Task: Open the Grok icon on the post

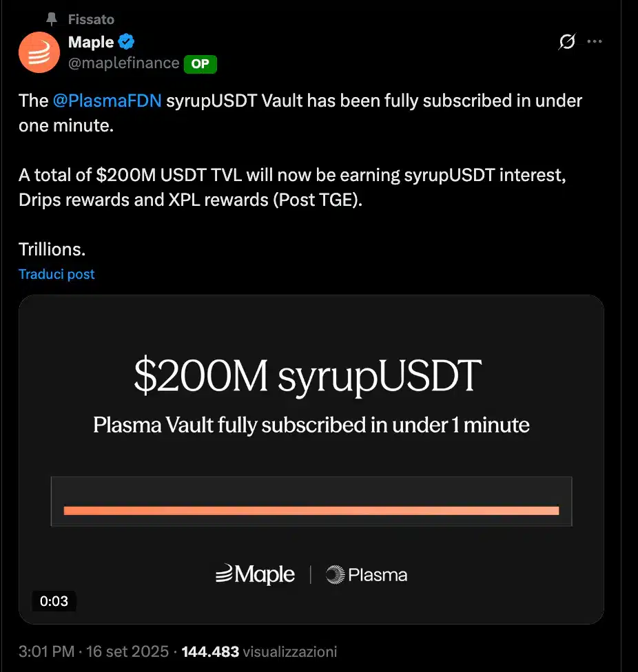Action: [566, 43]
